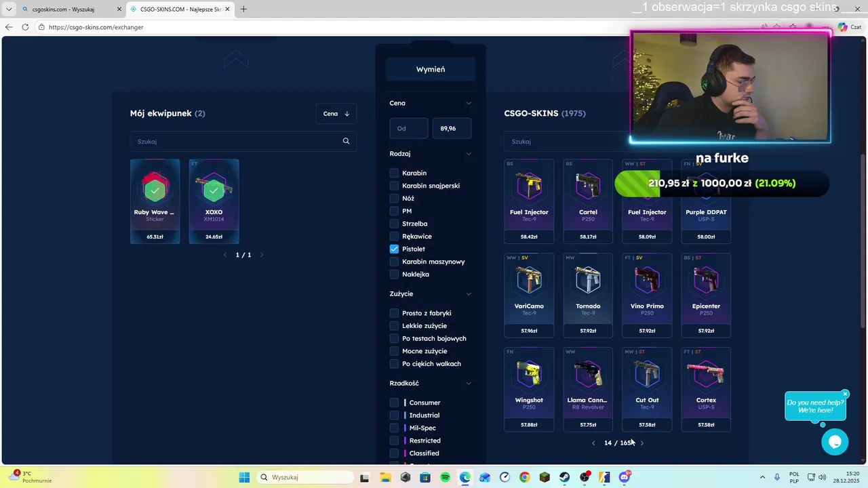Uncheck the Pistolet filter
Viewport: 868px width, 488px height.
point(394,249)
